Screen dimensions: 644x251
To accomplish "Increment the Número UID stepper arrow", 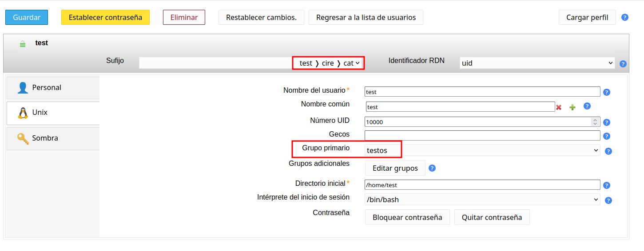I will coord(595,120).
